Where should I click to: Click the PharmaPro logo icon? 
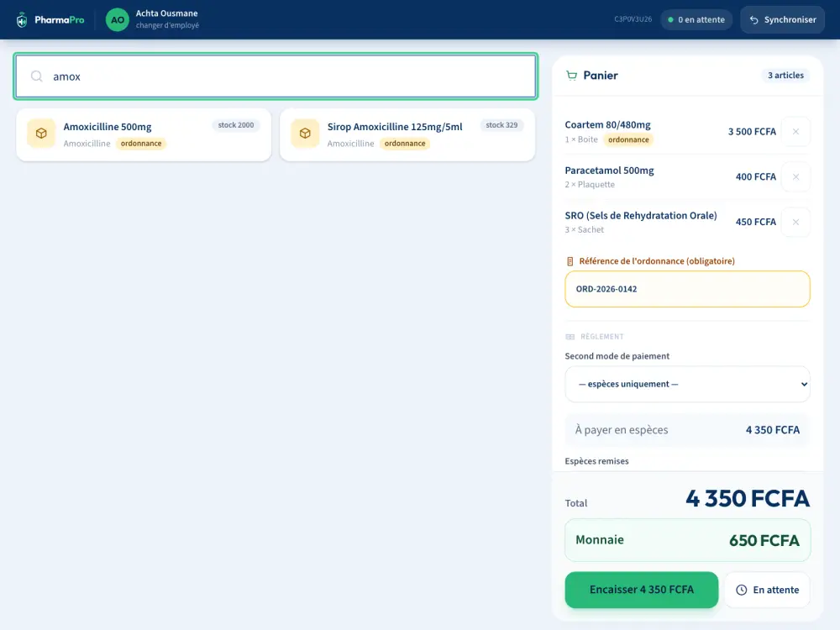(x=22, y=20)
